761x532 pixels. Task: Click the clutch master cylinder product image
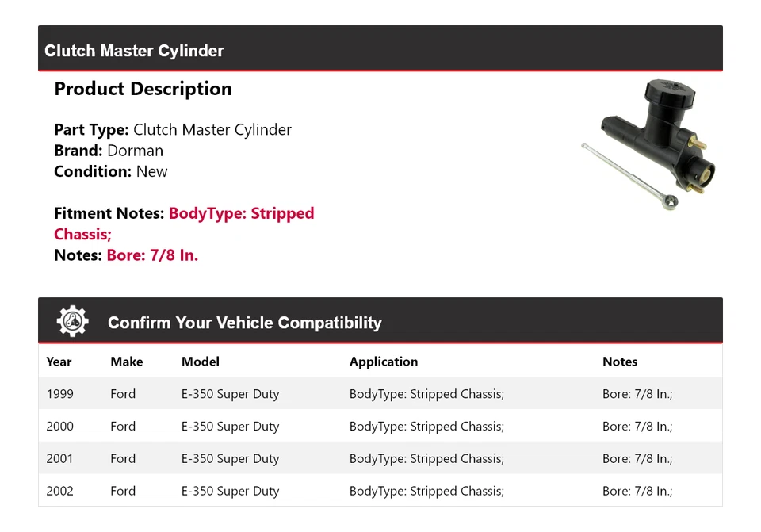648,144
